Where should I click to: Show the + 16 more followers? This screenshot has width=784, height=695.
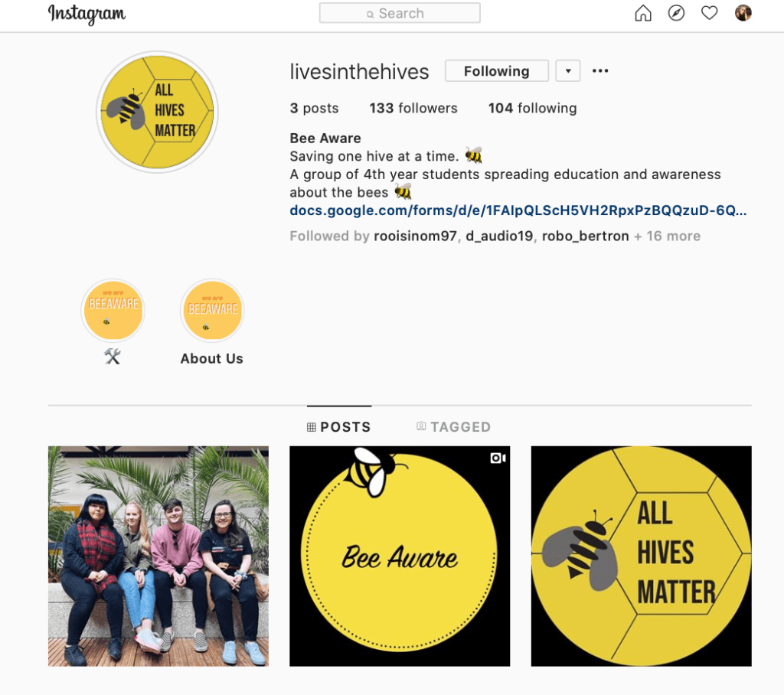[667, 236]
